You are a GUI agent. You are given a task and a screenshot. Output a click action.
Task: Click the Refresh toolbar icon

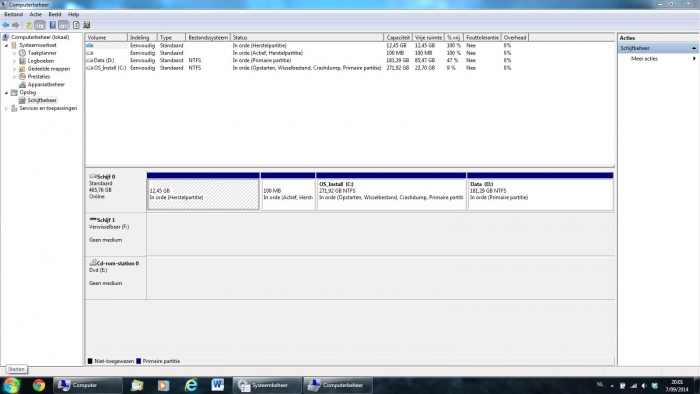[x=76, y=25]
